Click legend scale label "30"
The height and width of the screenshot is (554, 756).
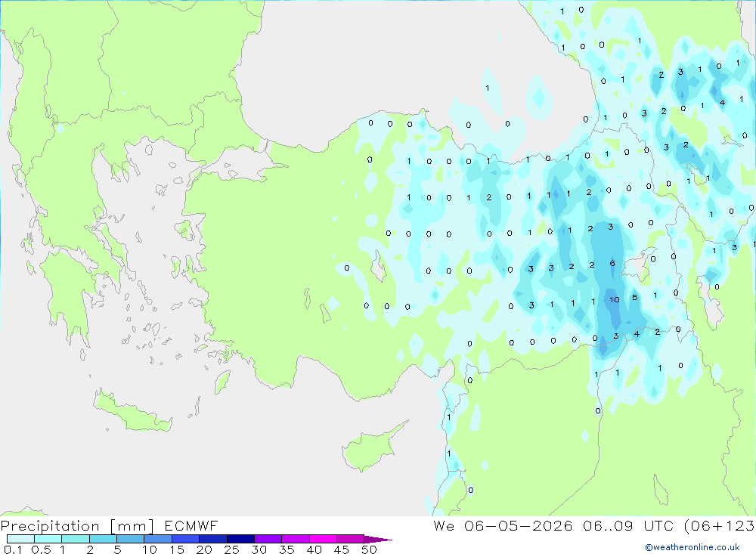[259, 549]
